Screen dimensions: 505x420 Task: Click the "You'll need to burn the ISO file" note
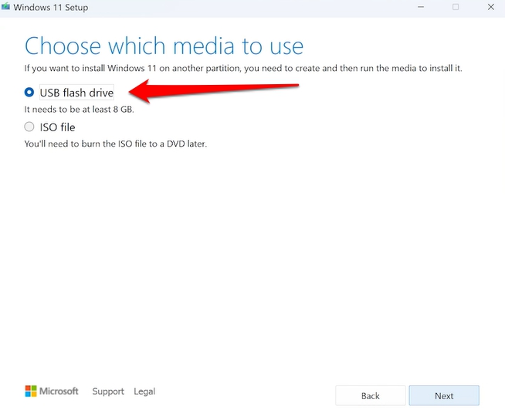(x=116, y=144)
